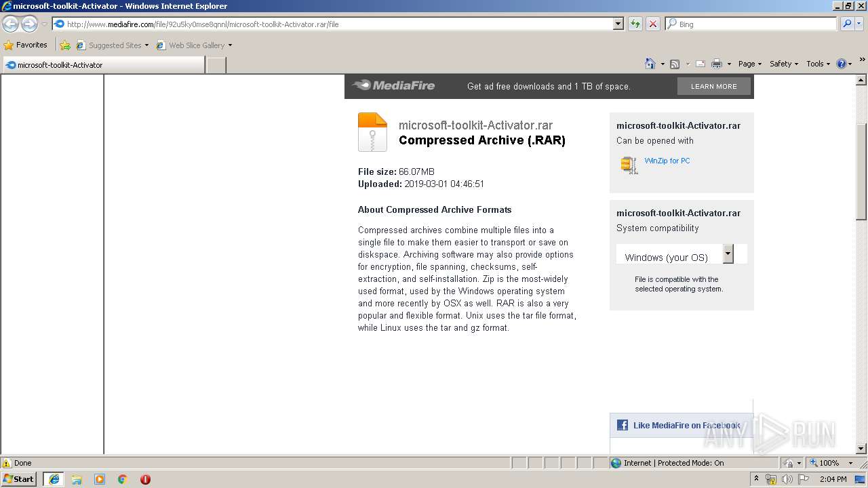Click the scroll down arrow
868x488 pixels.
pyautogui.click(x=861, y=449)
